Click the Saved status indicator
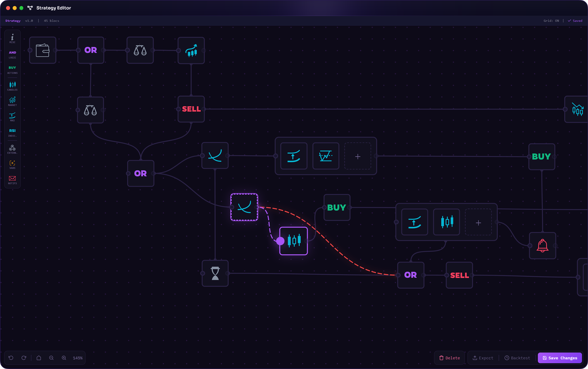Viewport: 588px width, 369px height. (575, 21)
